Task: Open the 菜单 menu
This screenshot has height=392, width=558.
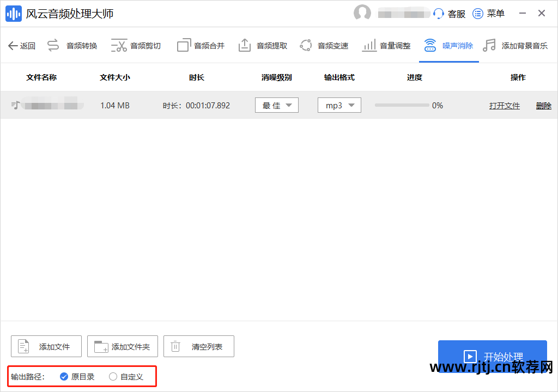Action: pyautogui.click(x=488, y=14)
